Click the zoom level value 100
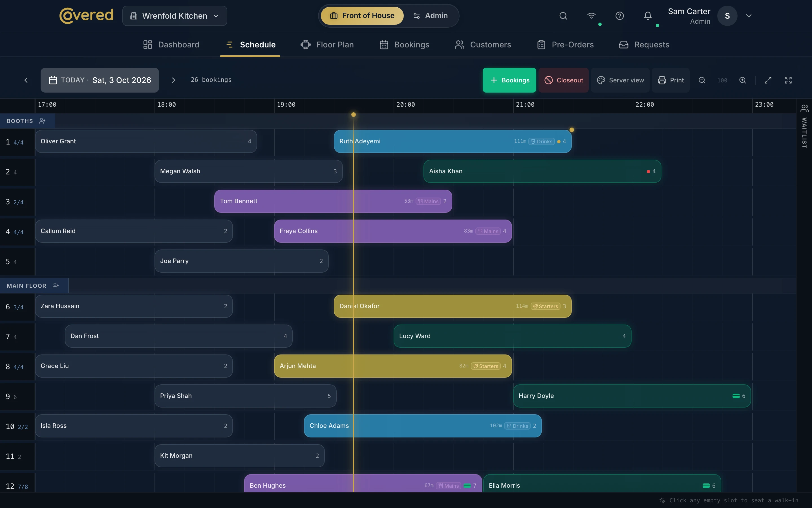 click(722, 80)
